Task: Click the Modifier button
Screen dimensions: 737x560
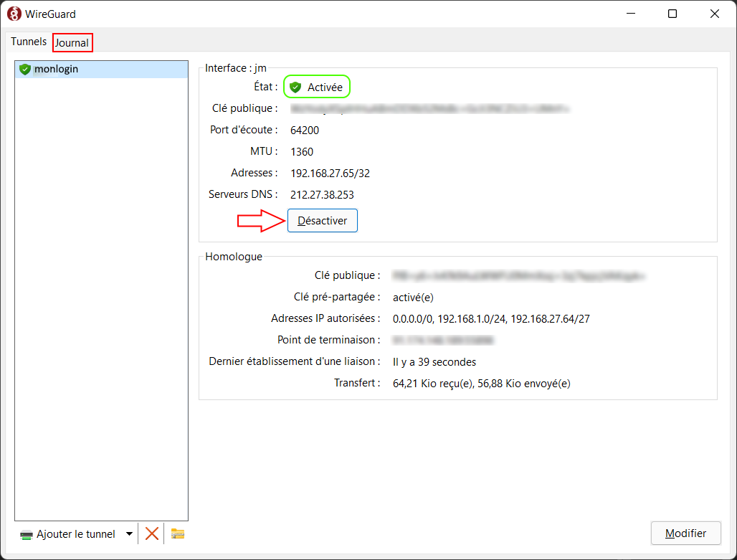Action: (x=685, y=533)
